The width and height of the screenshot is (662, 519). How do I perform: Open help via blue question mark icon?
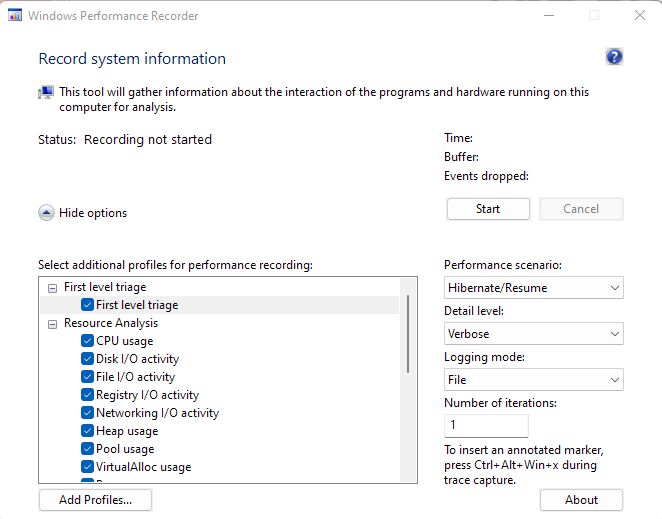pos(614,57)
